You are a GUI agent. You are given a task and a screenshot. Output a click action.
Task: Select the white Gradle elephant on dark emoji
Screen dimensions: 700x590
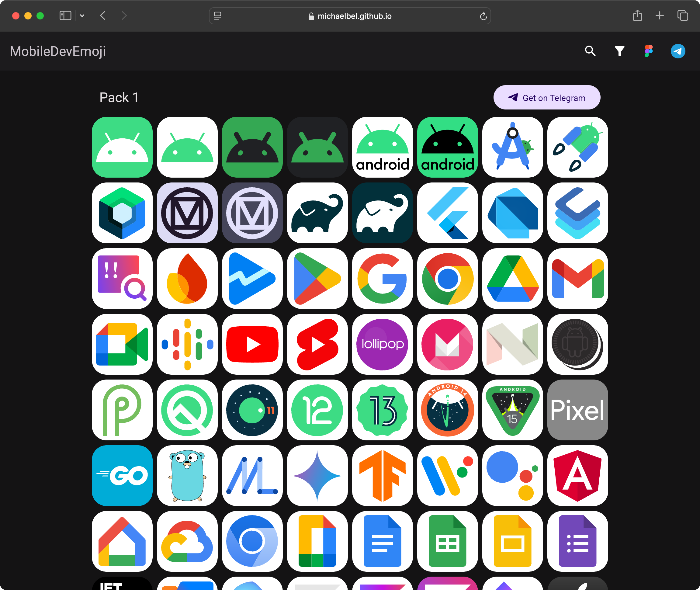coord(383,213)
